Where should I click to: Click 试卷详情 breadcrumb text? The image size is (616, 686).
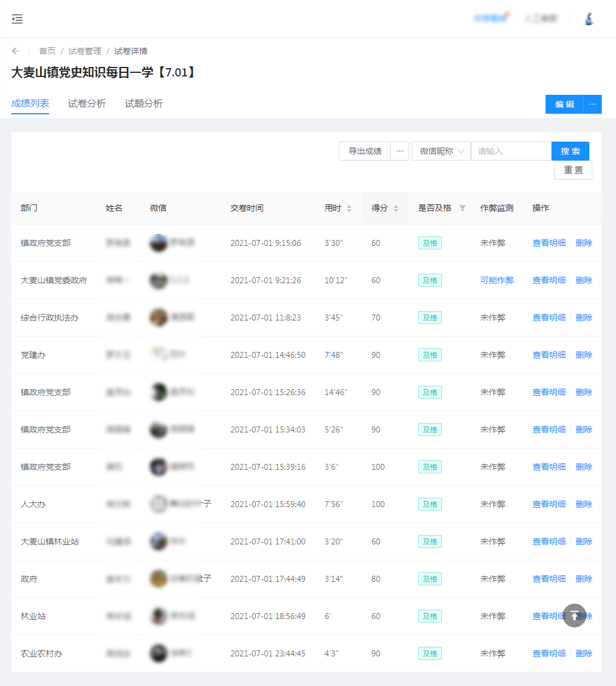pos(131,51)
